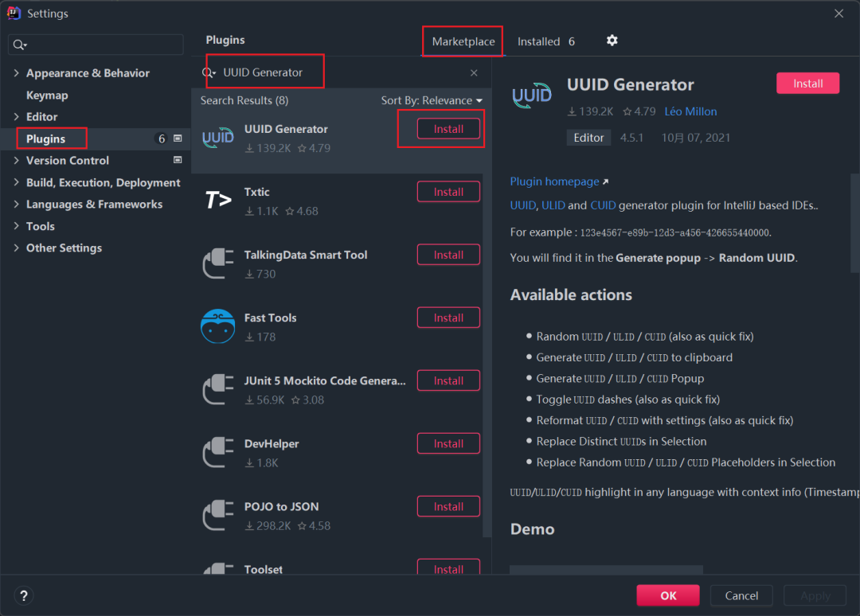Click the Search Results (8) label
Viewport: 860px width, 616px height.
pos(244,101)
